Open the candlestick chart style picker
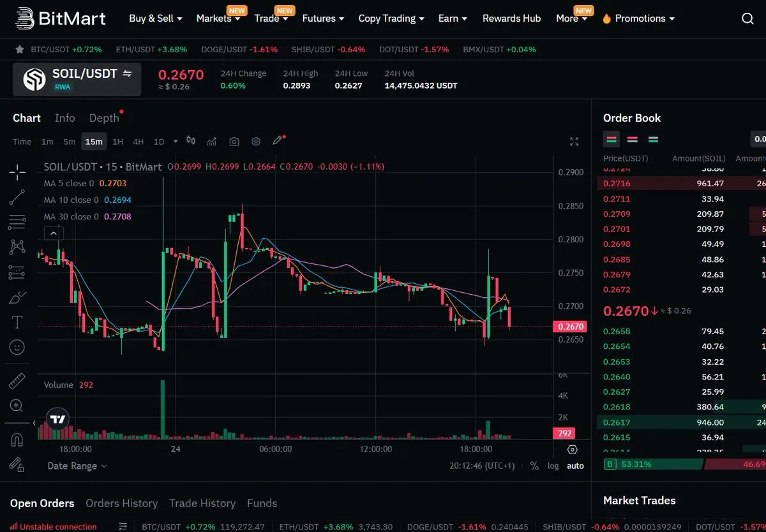 191,141
